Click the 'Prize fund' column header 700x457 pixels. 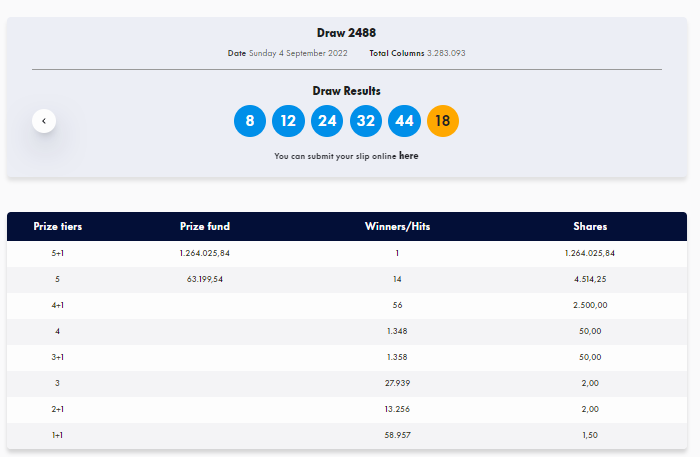tap(205, 227)
